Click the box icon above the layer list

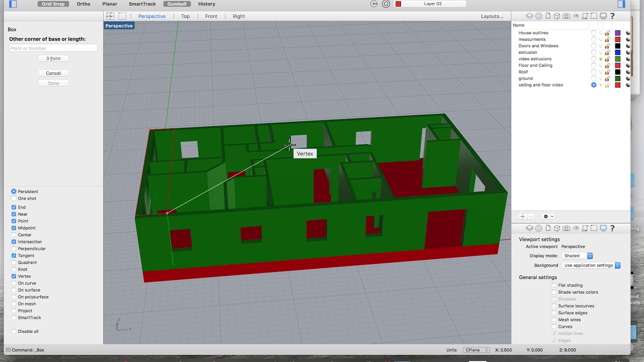557,16
